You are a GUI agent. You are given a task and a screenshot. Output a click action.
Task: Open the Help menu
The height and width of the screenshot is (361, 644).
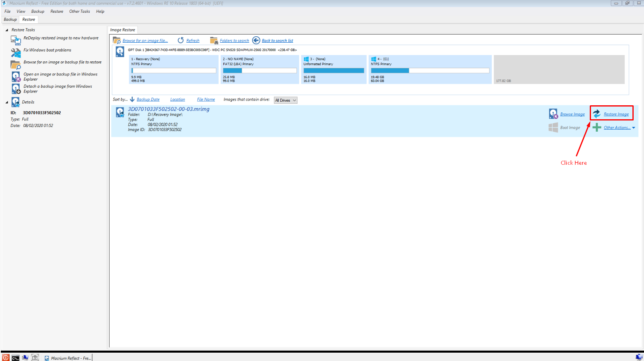tap(100, 11)
